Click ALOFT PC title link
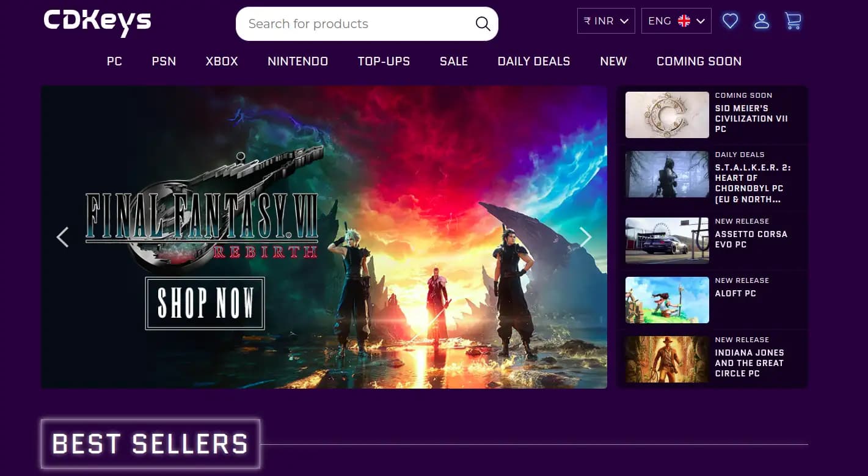The height and width of the screenshot is (476, 868). [x=735, y=293]
